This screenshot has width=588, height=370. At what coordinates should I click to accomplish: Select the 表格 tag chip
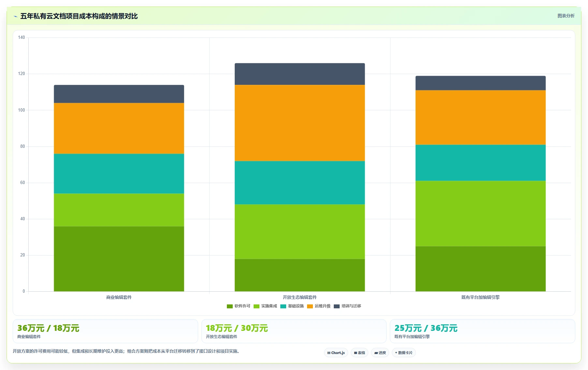tap(360, 353)
